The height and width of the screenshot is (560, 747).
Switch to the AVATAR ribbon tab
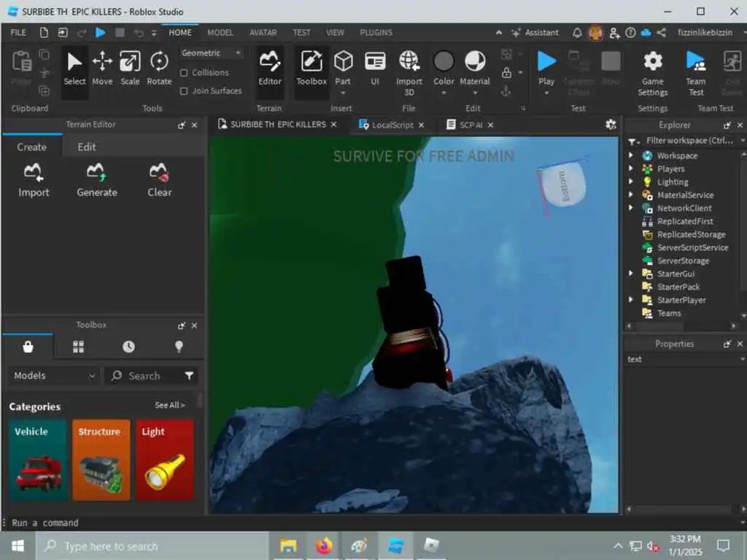coord(263,32)
